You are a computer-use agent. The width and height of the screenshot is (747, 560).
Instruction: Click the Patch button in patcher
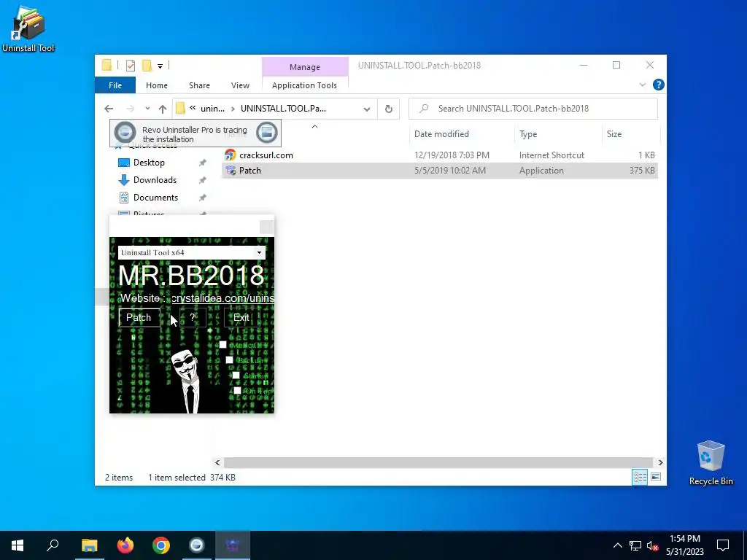(139, 318)
